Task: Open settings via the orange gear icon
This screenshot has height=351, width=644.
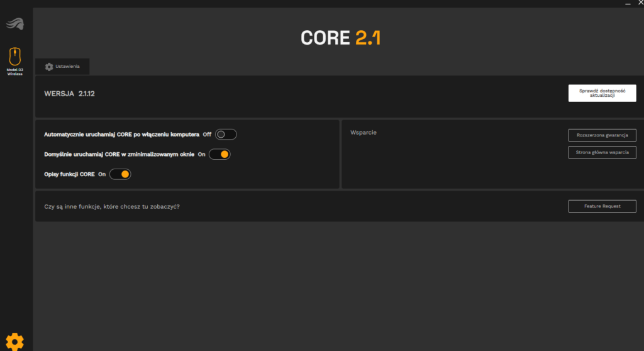Action: click(14, 341)
